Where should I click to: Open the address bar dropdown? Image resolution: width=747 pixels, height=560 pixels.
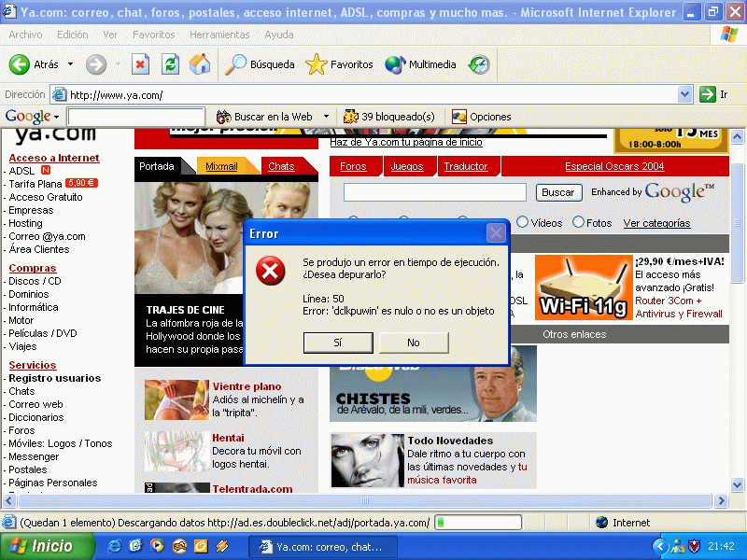[x=684, y=94]
